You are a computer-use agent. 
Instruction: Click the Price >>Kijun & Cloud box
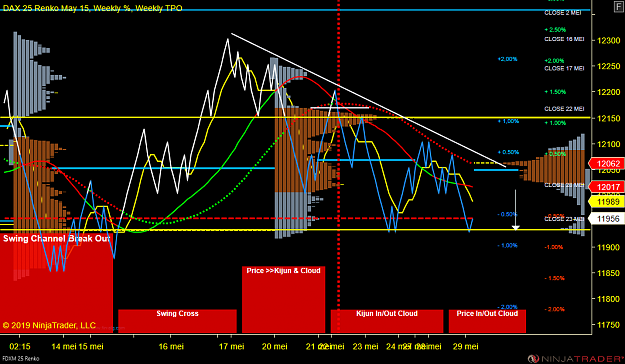pyautogui.click(x=283, y=299)
